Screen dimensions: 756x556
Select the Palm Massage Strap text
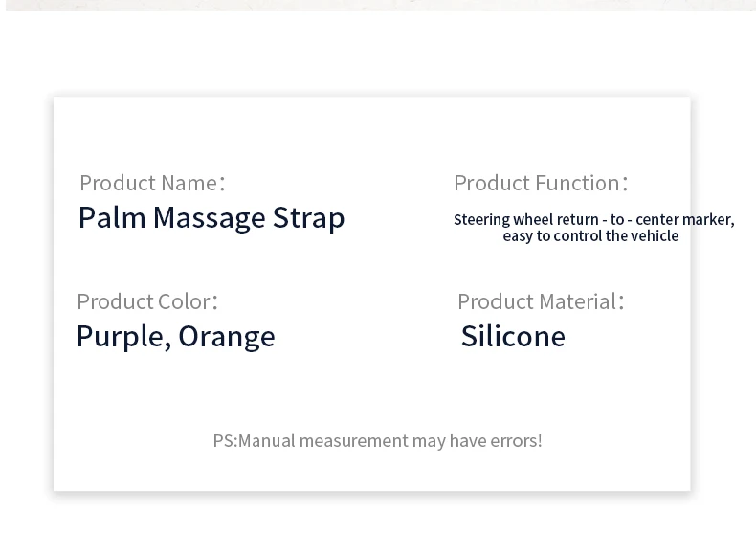point(211,218)
